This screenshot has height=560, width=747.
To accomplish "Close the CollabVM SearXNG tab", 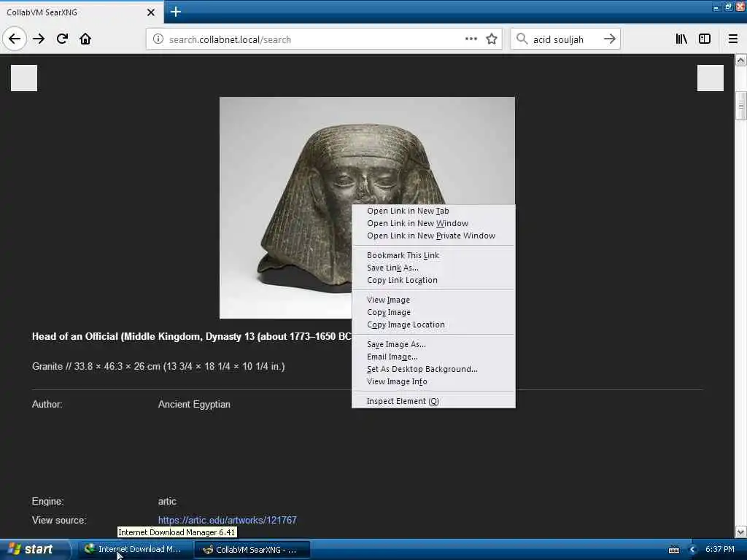I will [150, 12].
